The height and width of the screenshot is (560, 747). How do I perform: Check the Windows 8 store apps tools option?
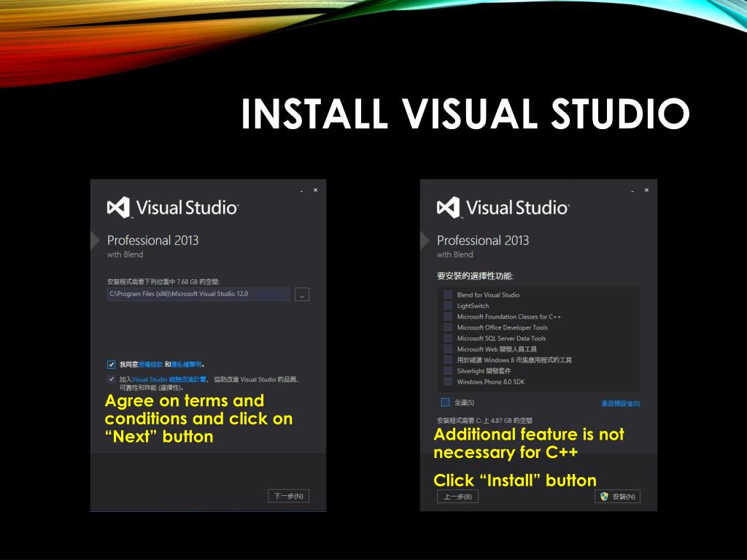(447, 360)
